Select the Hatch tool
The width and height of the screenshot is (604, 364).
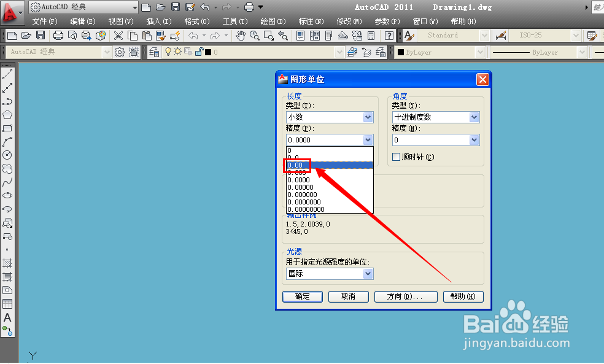click(7, 263)
